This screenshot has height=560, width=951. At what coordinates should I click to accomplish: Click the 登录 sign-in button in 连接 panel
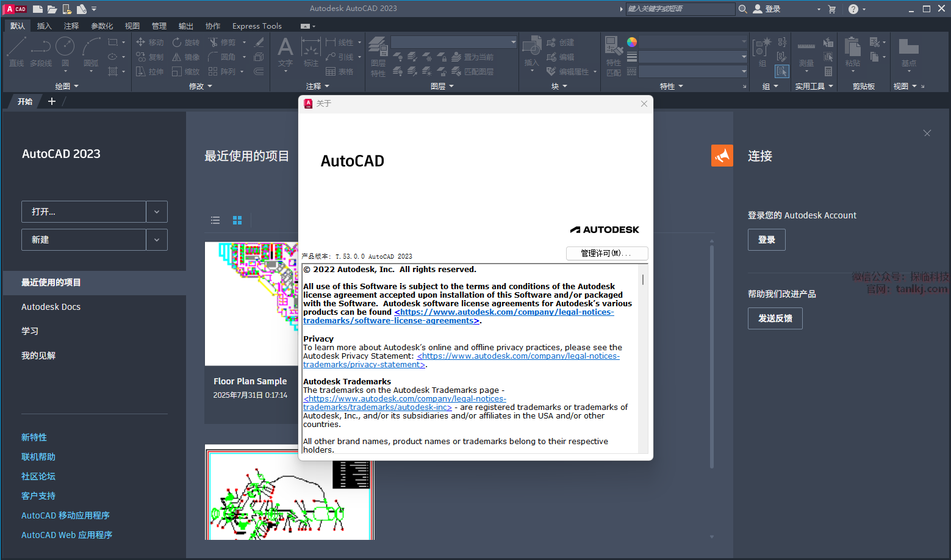[767, 240]
